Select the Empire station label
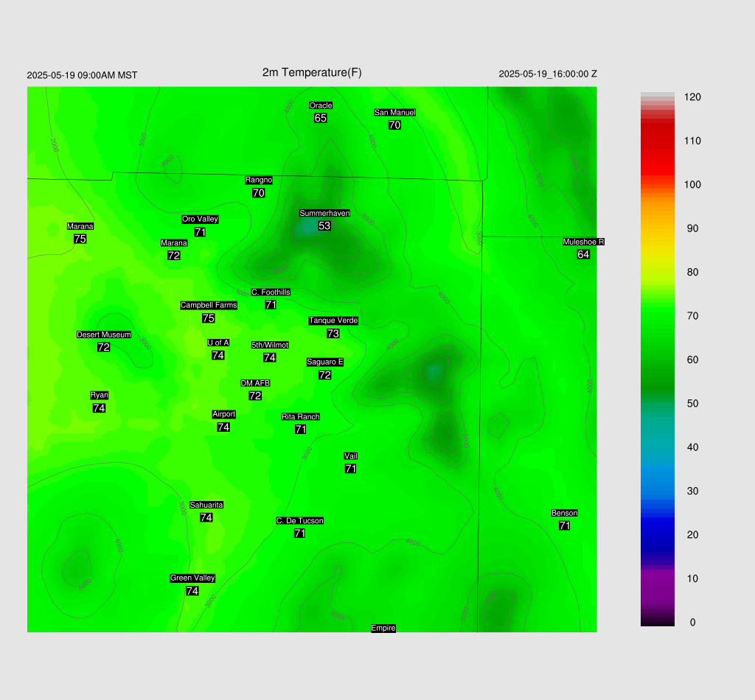 [383, 628]
